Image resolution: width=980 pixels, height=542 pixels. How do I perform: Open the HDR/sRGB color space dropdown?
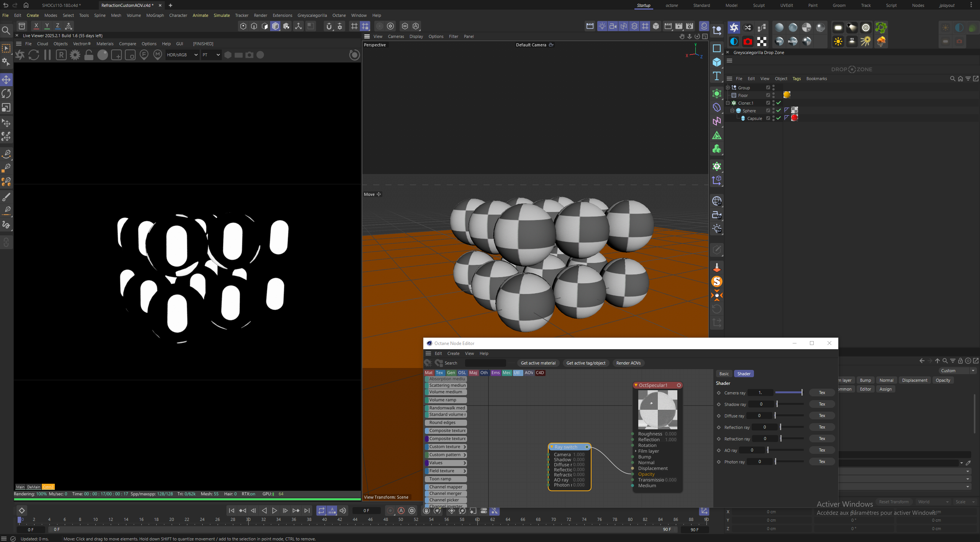182,55
